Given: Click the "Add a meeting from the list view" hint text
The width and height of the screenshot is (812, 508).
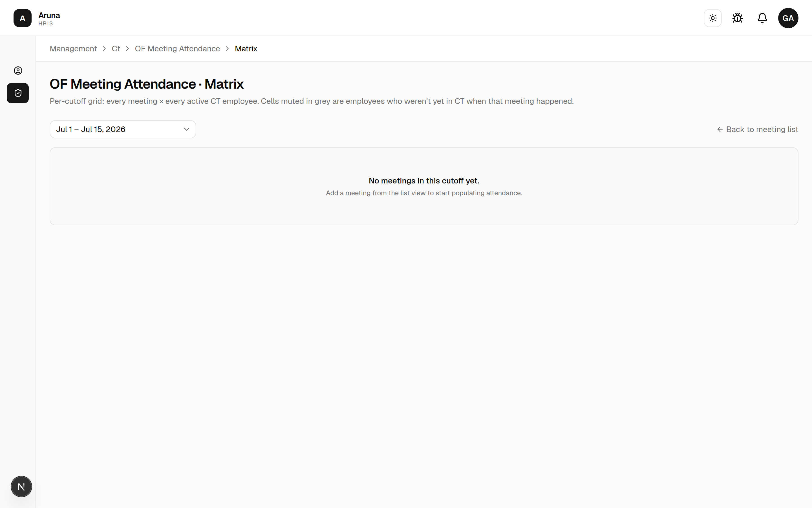Looking at the screenshot, I should [424, 193].
